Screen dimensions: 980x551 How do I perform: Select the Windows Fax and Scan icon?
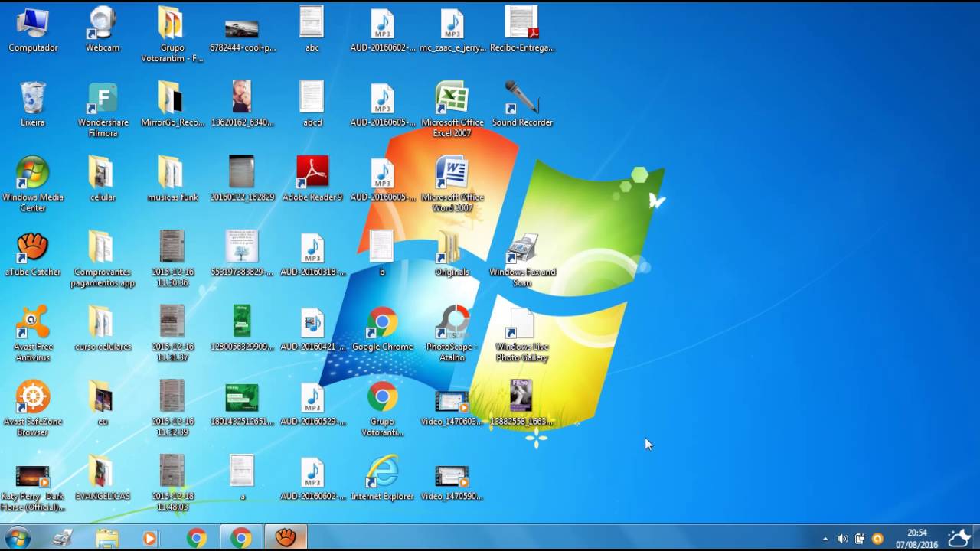tap(522, 259)
